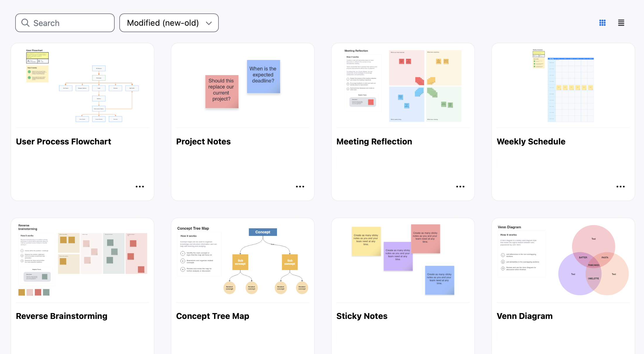The height and width of the screenshot is (354, 644).
Task: Click the Venn Diagram title
Action: tap(524, 316)
